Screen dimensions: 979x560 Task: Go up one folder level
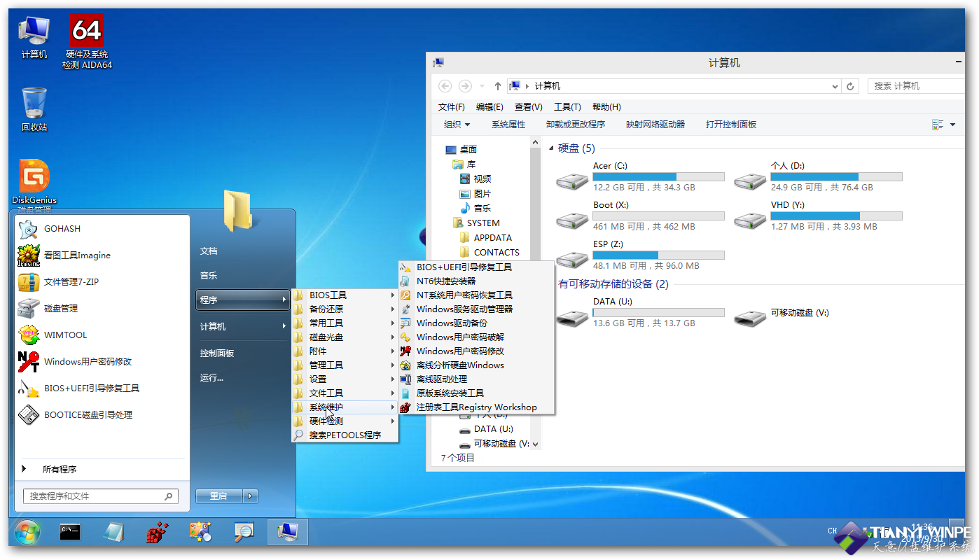tap(497, 86)
